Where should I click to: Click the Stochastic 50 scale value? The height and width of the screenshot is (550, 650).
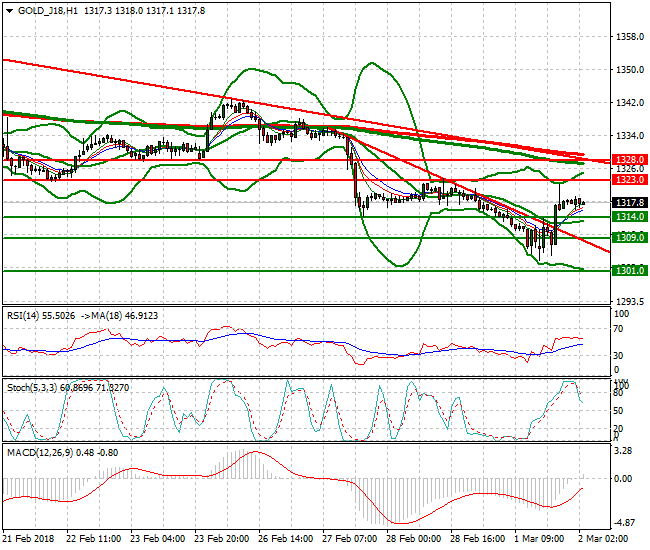point(618,411)
